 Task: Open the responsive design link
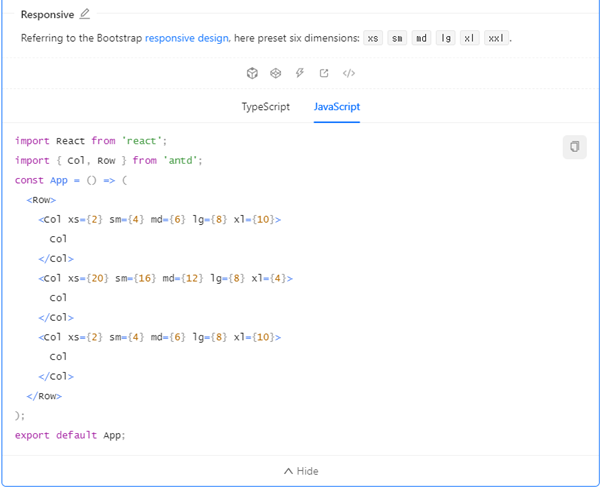point(187,38)
